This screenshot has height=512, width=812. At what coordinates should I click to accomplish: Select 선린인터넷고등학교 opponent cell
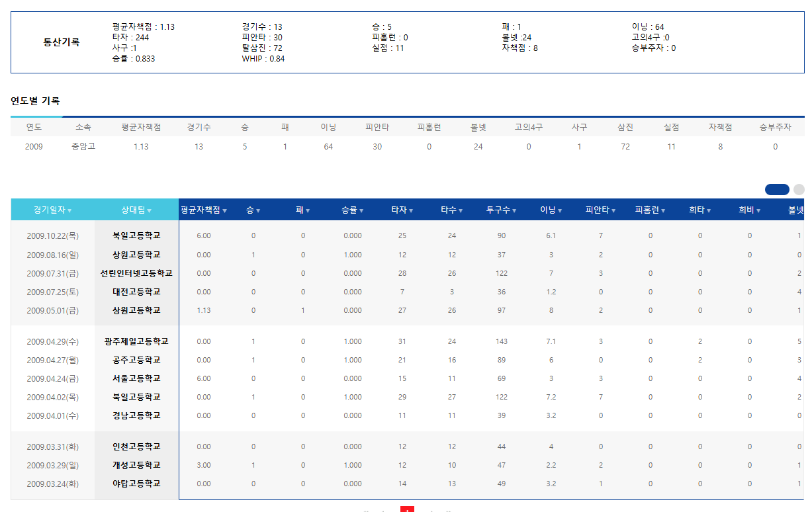(x=136, y=273)
